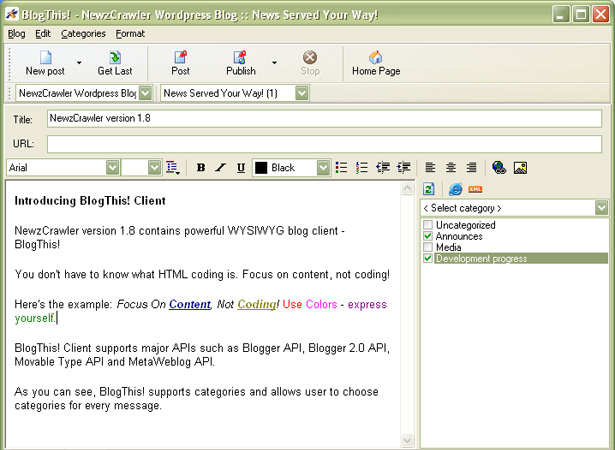Uncheck the Announces category
Viewport: 615px width, 450px height.
click(428, 237)
